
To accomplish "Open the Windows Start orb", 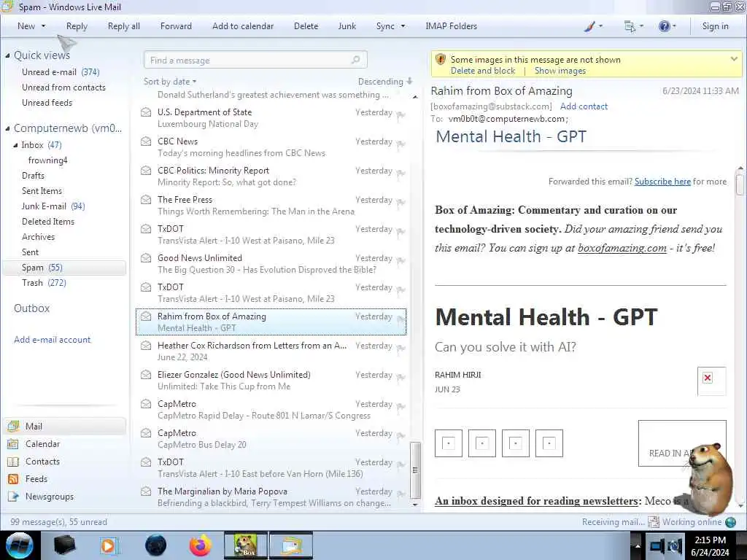I will tap(20, 545).
